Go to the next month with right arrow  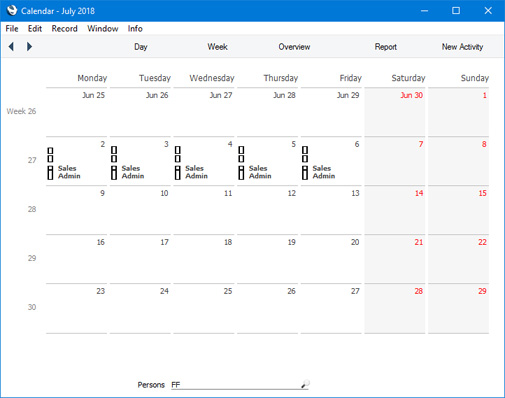[x=29, y=46]
